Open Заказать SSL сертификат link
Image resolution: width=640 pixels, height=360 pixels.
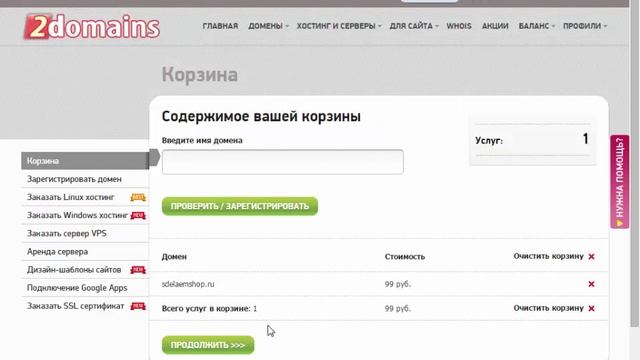click(76, 306)
